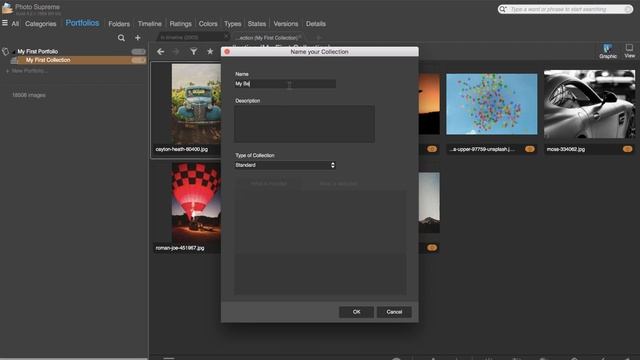
Task: Select the What to include tab
Action: coord(269,184)
